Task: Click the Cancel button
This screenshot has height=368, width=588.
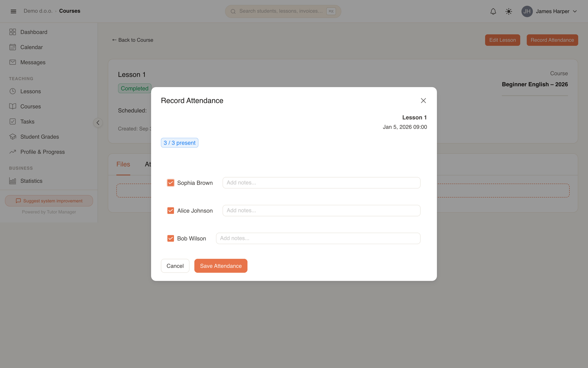Action: pos(175,266)
